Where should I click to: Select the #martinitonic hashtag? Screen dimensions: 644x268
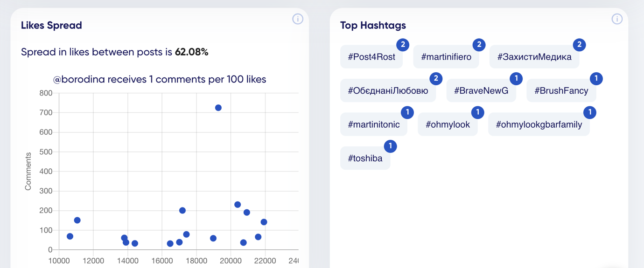(x=373, y=124)
